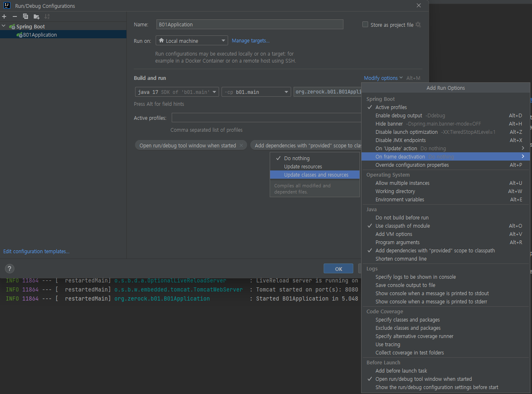Select Specify alternative coverage runner
The width and height of the screenshot is (532, 394).
[x=446, y=336]
